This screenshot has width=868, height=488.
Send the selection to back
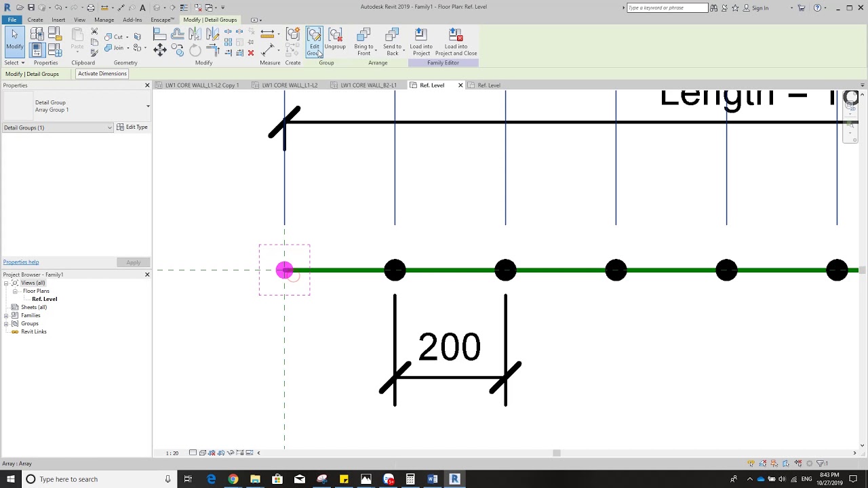tap(392, 42)
